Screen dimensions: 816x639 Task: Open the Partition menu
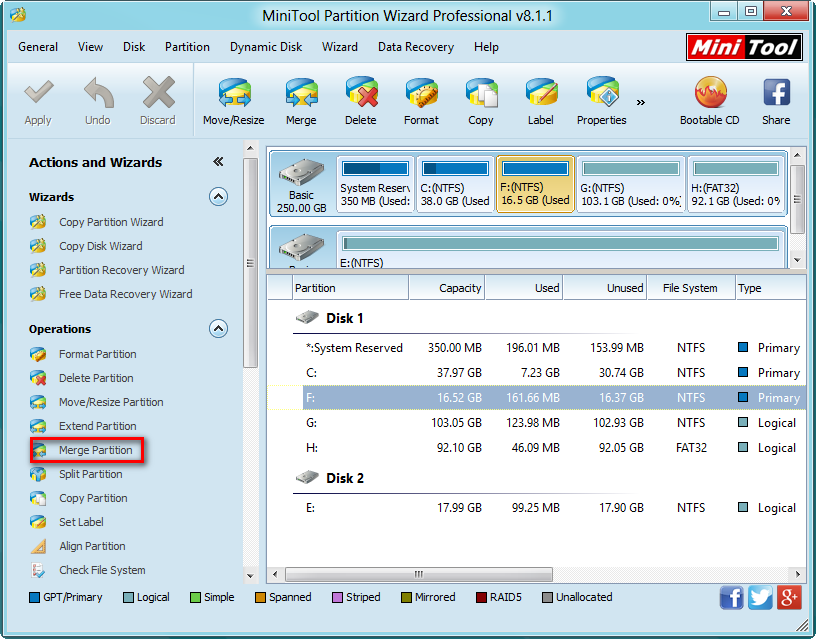(x=187, y=46)
